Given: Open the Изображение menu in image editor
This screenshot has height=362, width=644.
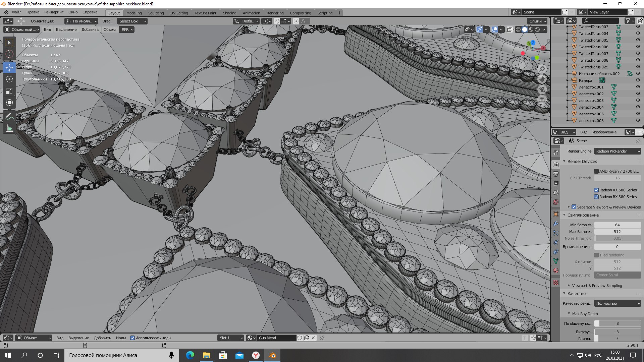Looking at the screenshot, I should coord(604,132).
